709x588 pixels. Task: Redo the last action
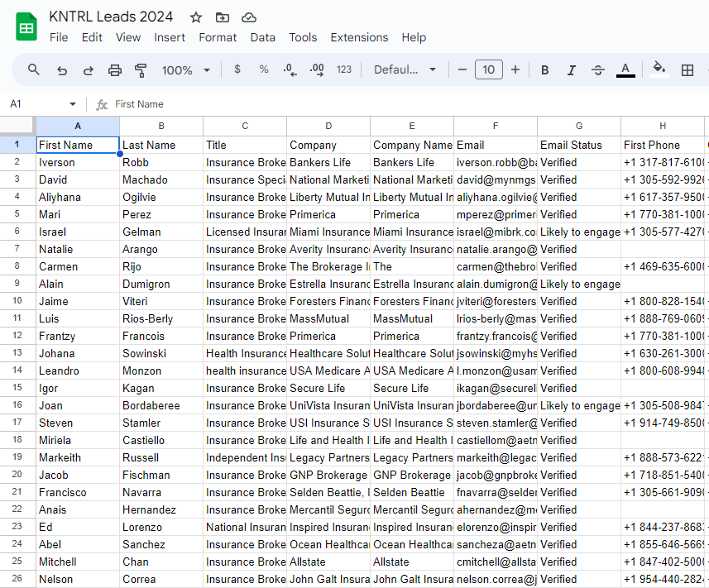pyautogui.click(x=89, y=70)
